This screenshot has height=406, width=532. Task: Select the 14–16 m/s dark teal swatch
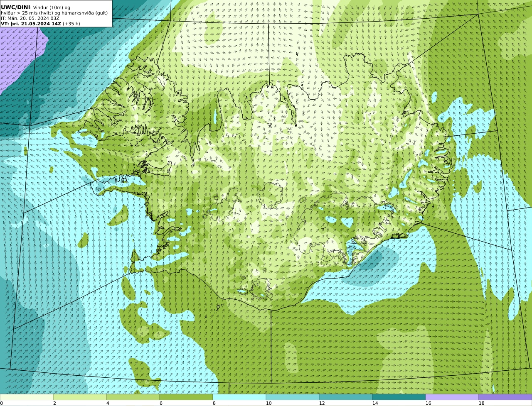pyautogui.click(x=399, y=397)
